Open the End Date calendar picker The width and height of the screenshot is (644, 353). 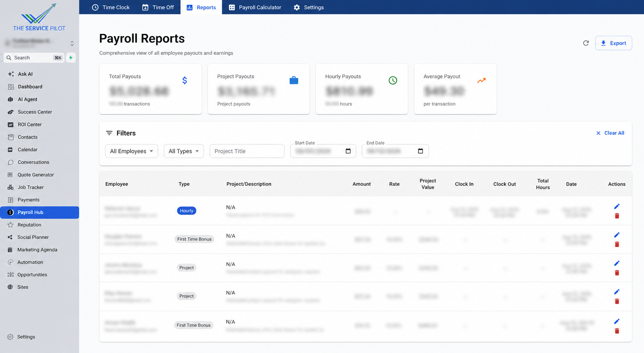[x=420, y=151]
